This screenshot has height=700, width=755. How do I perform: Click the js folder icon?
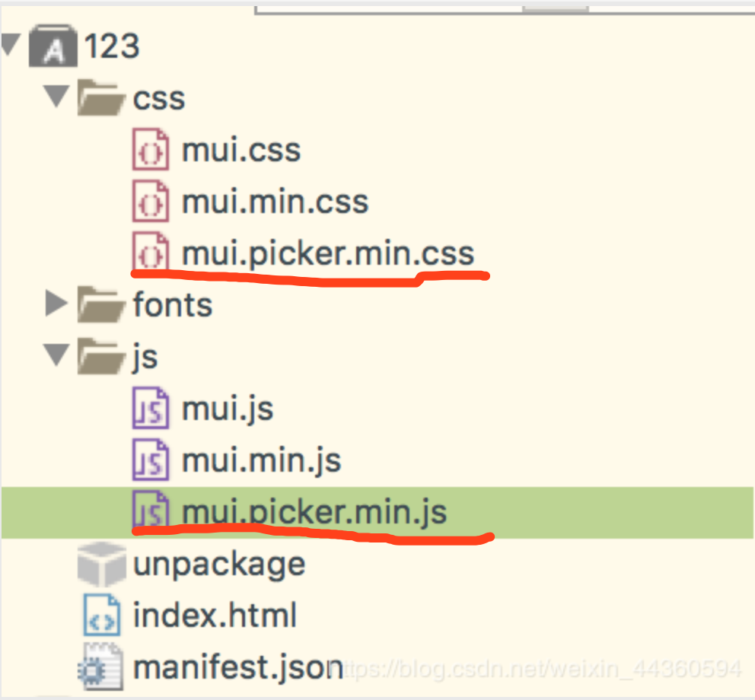(101, 357)
